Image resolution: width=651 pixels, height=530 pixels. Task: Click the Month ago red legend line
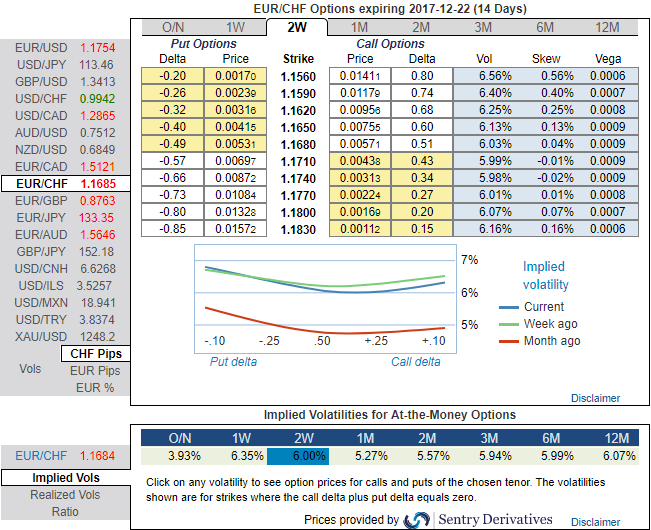[509, 341]
